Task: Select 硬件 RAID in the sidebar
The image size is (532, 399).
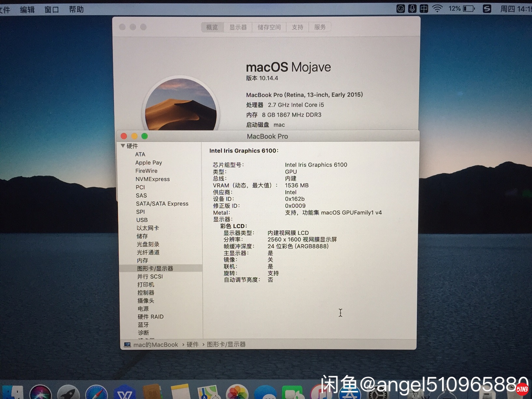Action: point(151,317)
